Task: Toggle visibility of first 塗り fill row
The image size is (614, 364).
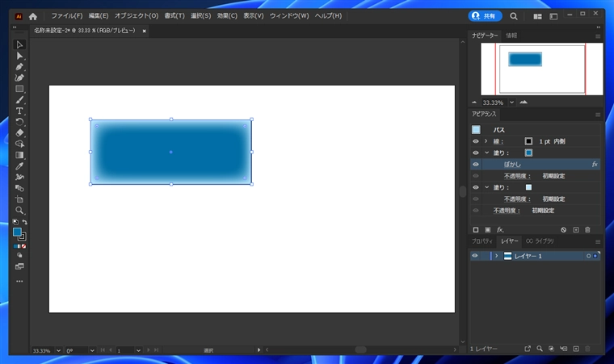Action: point(475,153)
